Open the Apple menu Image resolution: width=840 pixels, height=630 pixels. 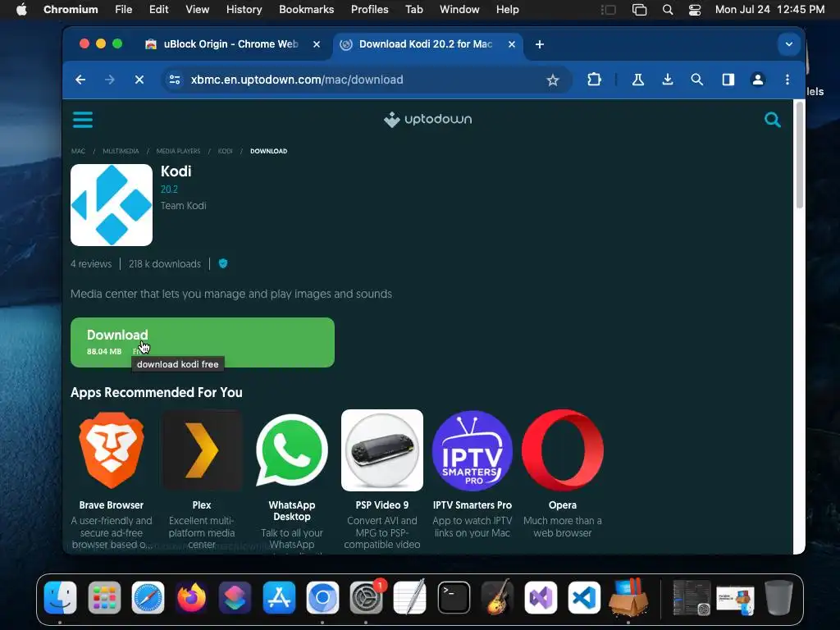[21, 10]
